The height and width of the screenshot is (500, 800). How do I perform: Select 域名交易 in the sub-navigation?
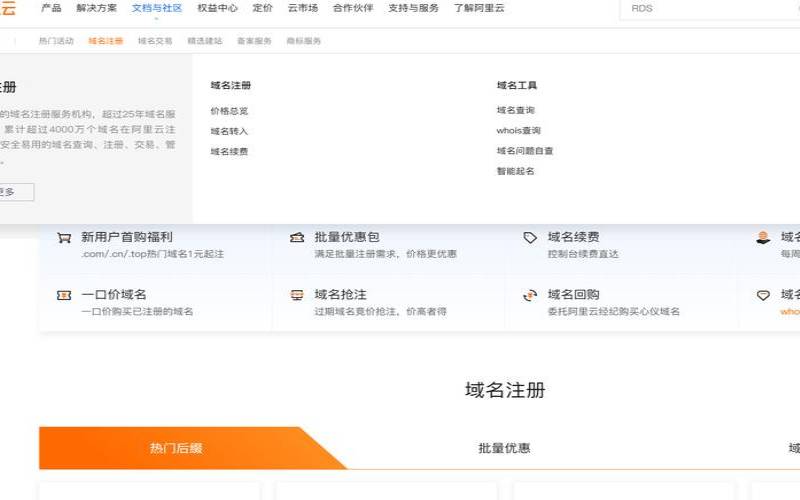pyautogui.click(x=155, y=41)
